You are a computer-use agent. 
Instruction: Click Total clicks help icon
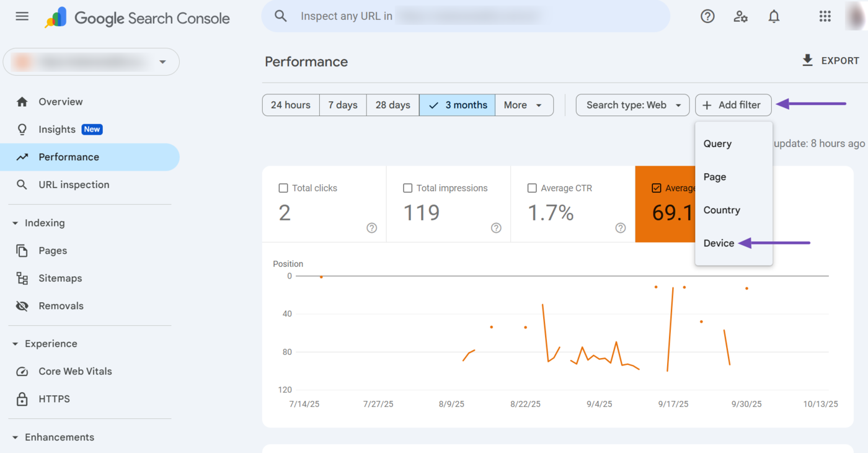[371, 228]
